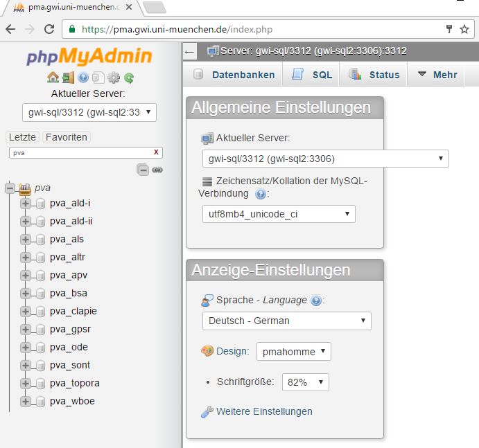This screenshot has height=448, width=479.
Task: Reload navigation panel with green refresh icon
Action: click(x=129, y=78)
